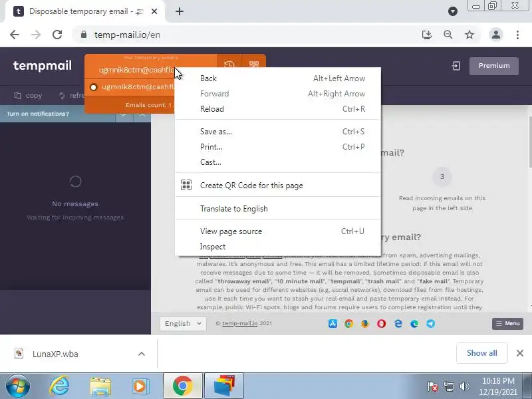
Task: Click the address bar URL temp-mail.io/en
Action: 127,35
